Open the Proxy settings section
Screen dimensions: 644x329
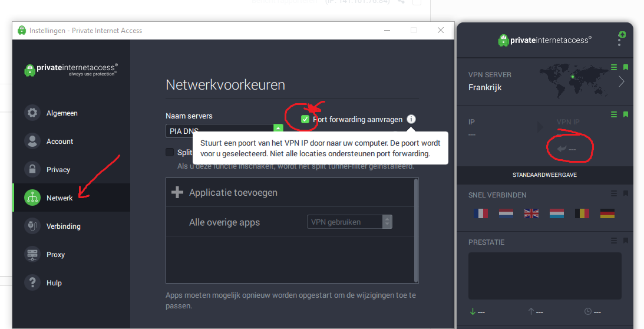tap(71, 255)
